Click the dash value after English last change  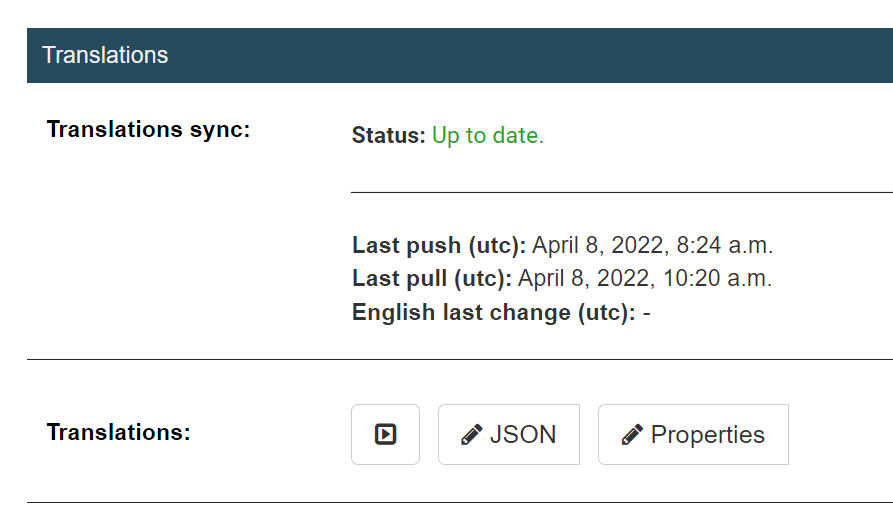click(x=646, y=313)
